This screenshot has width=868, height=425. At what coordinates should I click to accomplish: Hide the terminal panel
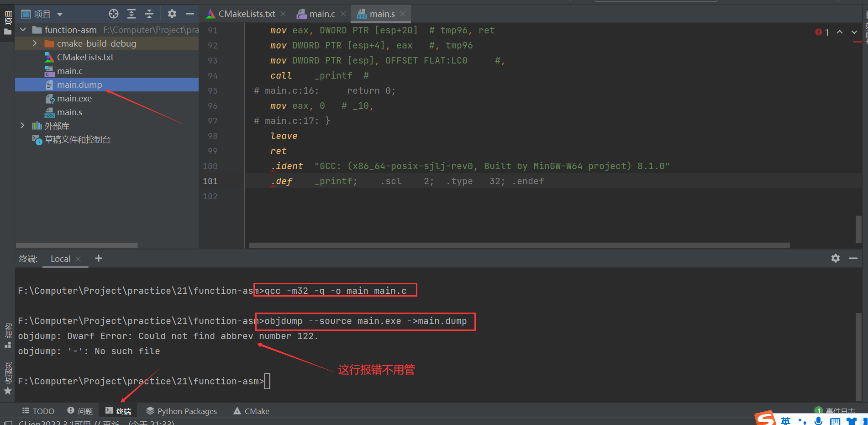853,258
